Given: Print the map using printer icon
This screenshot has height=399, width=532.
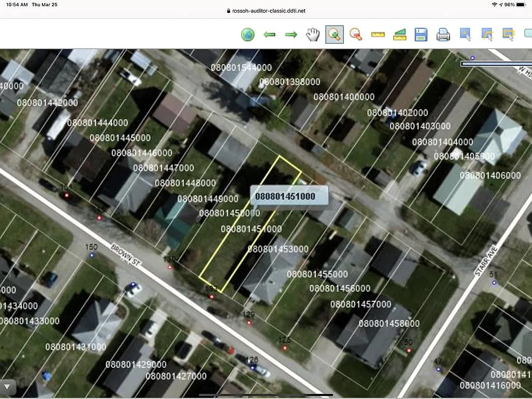Looking at the screenshot, I should (x=443, y=35).
